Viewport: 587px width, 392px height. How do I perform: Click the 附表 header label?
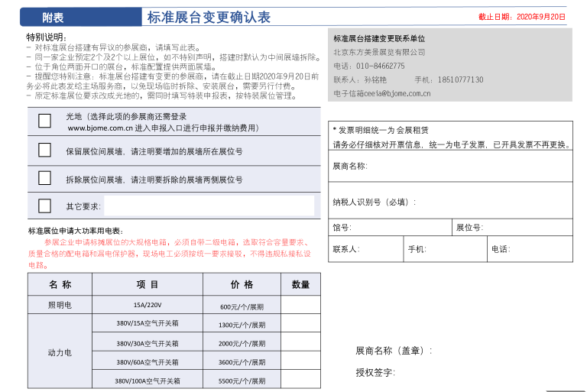click(54, 17)
